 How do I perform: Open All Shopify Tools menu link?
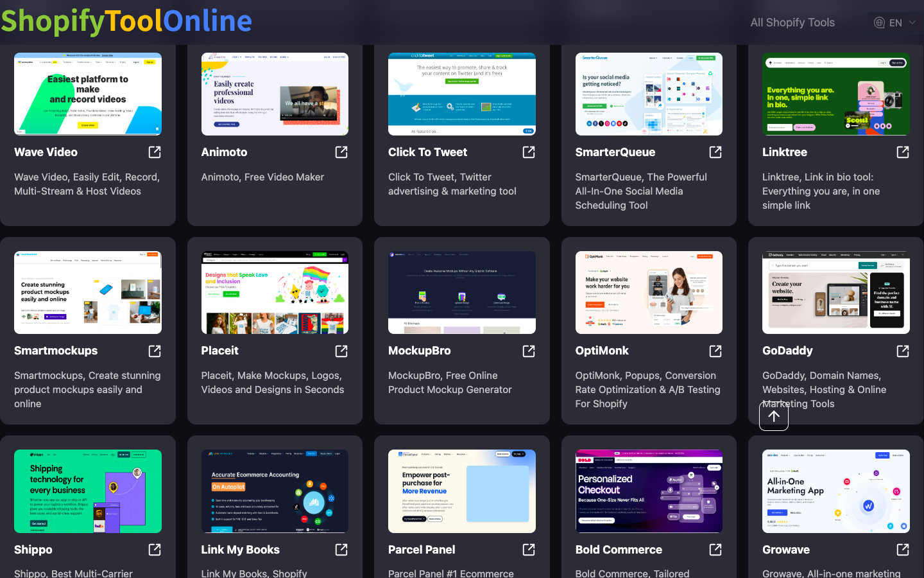click(792, 22)
